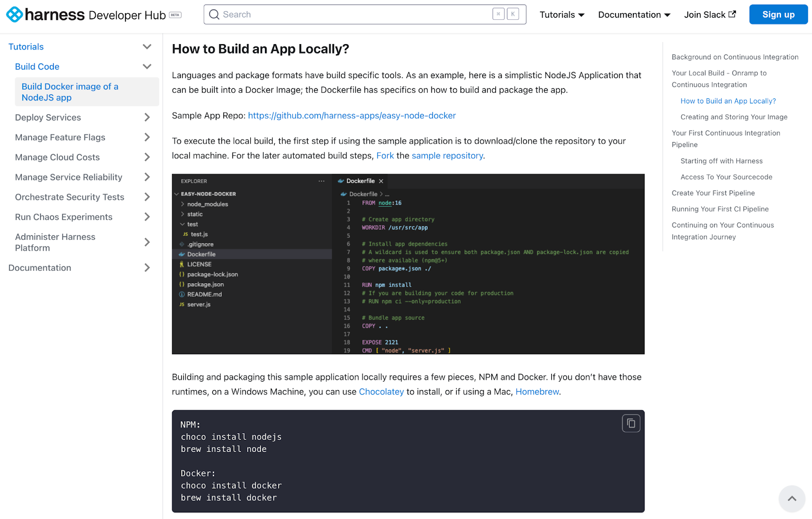
Task: Click the Join Slack external link icon
Action: (732, 14)
